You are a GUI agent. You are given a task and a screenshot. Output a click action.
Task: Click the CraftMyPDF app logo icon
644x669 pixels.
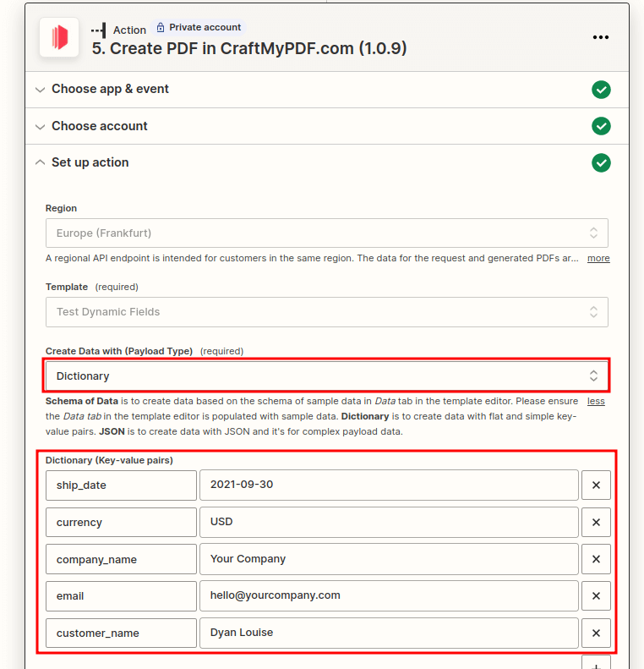59,37
